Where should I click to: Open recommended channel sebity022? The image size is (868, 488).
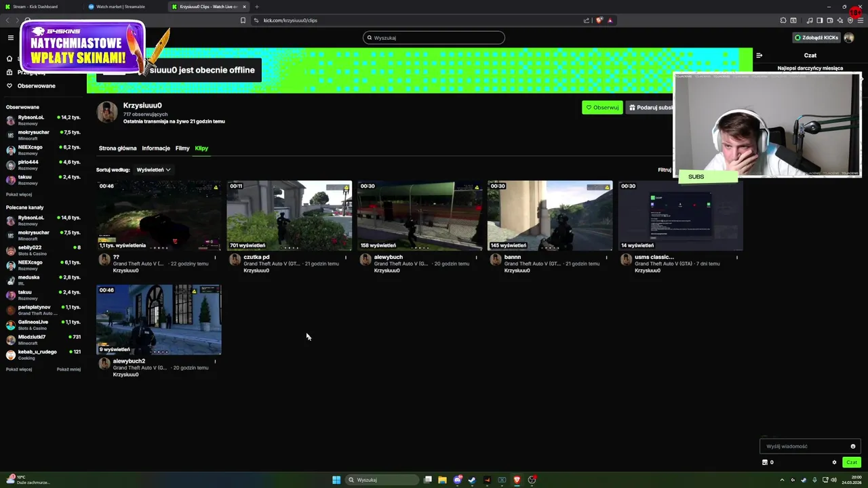point(43,250)
